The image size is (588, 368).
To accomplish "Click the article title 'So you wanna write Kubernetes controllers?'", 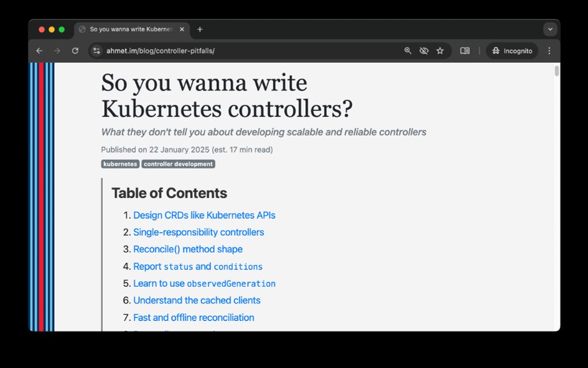I will coord(227,96).
